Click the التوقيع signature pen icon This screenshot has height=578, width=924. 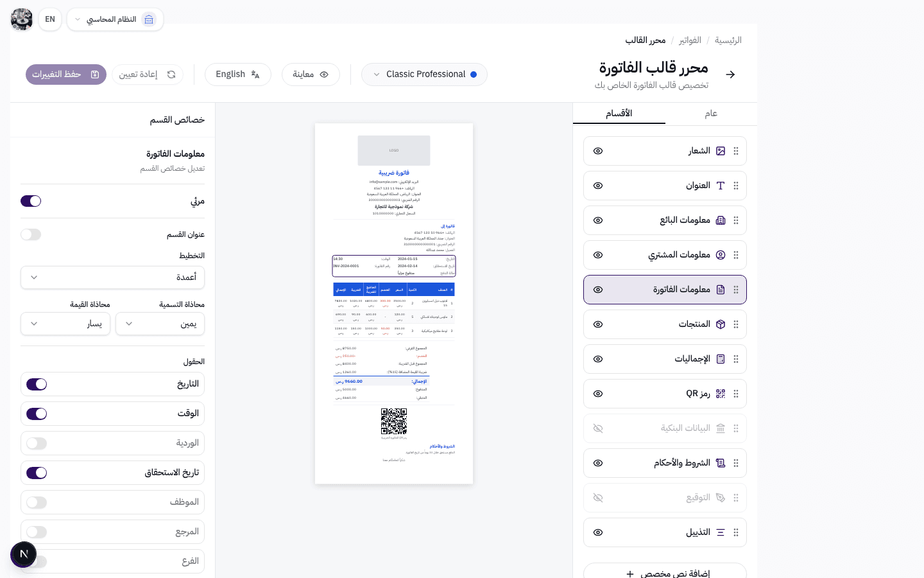(x=721, y=498)
